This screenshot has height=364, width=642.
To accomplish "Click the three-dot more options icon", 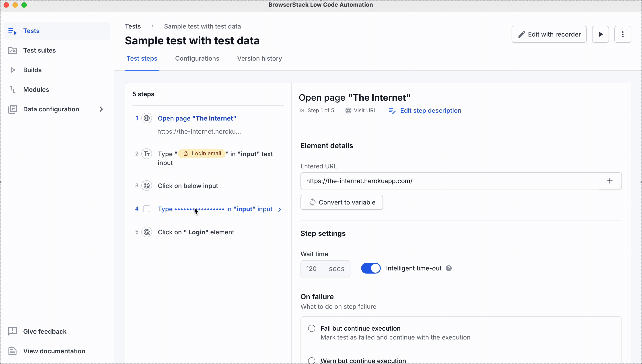I will pos(623,34).
